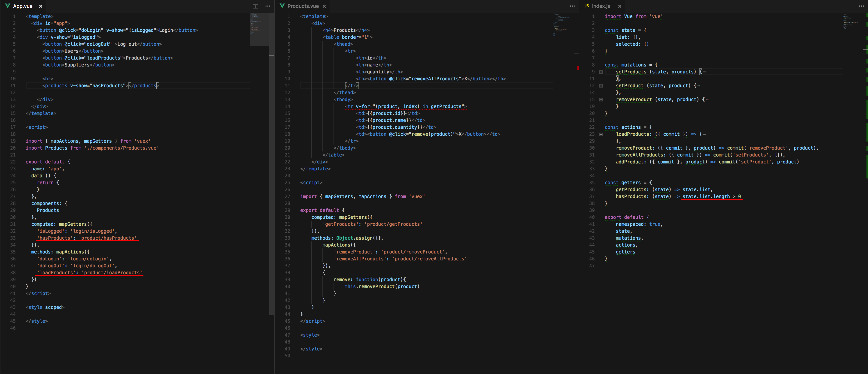Close the Products.vue tab

coord(324,6)
